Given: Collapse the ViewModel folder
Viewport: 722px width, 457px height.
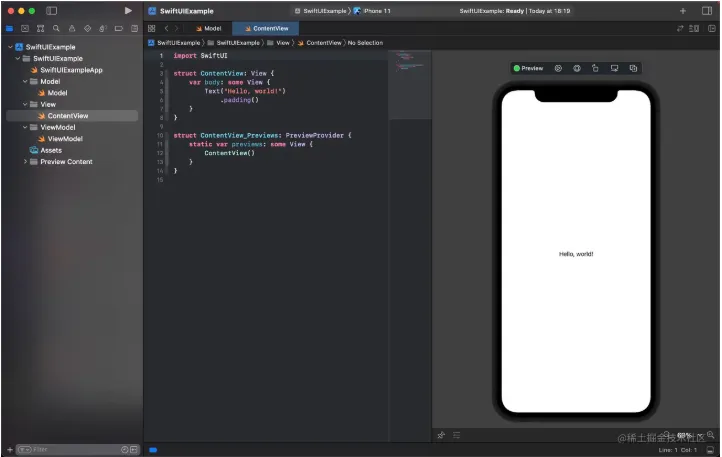Looking at the screenshot, I should 25,127.
